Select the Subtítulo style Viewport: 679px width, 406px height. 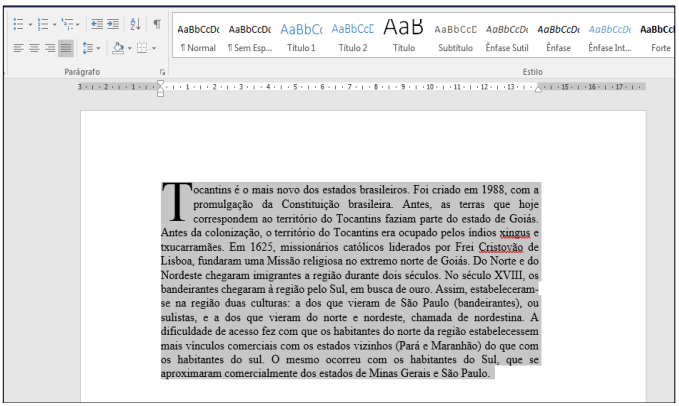[x=455, y=36]
